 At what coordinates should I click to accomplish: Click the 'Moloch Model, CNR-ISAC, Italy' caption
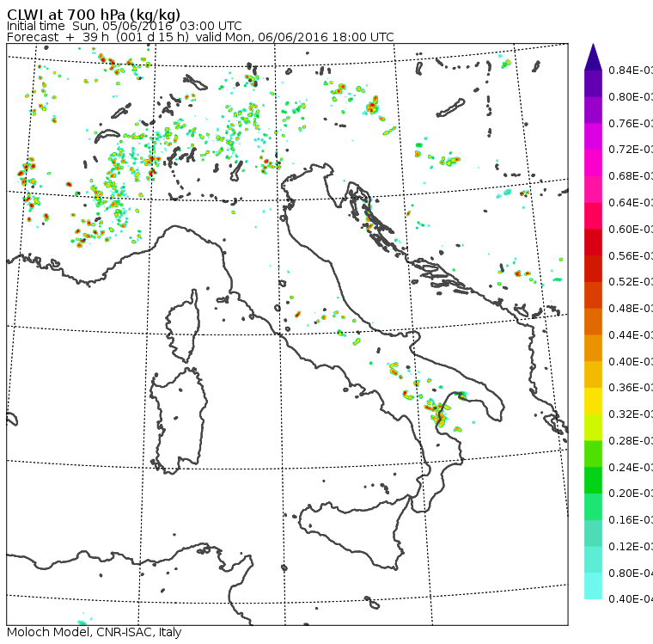tap(95, 632)
